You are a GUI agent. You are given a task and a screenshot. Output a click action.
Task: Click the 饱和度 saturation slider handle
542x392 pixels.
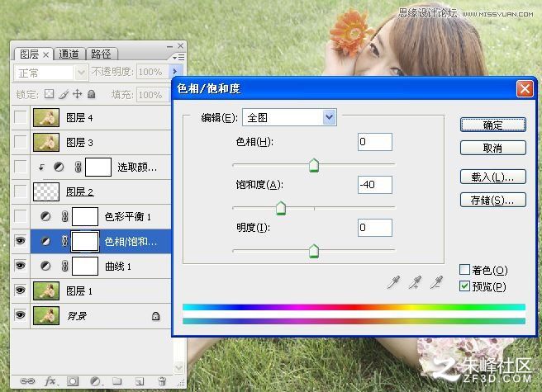(281, 208)
